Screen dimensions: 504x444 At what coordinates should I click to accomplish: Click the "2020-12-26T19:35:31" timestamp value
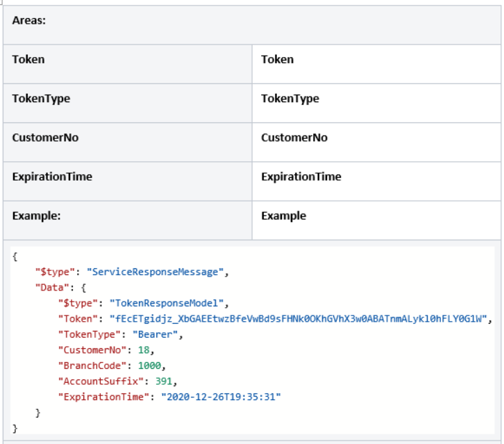(221, 396)
